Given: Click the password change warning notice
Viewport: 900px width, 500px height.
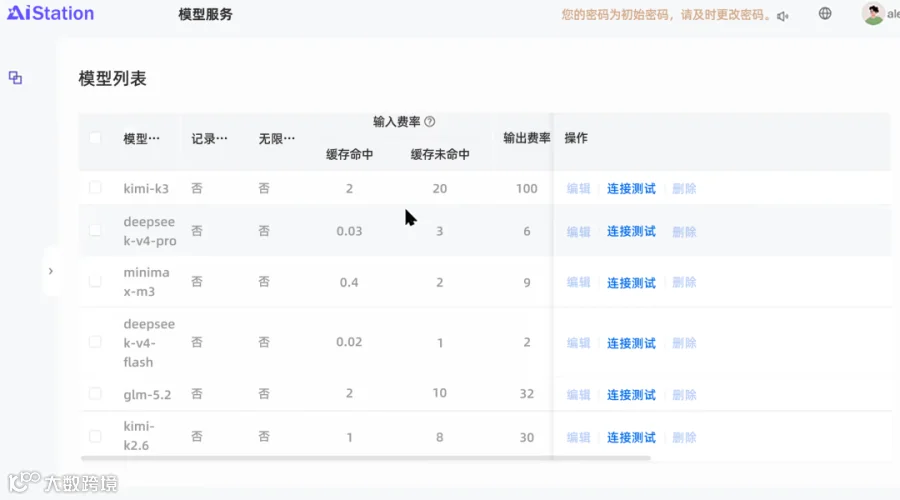Looking at the screenshot, I should (x=666, y=14).
